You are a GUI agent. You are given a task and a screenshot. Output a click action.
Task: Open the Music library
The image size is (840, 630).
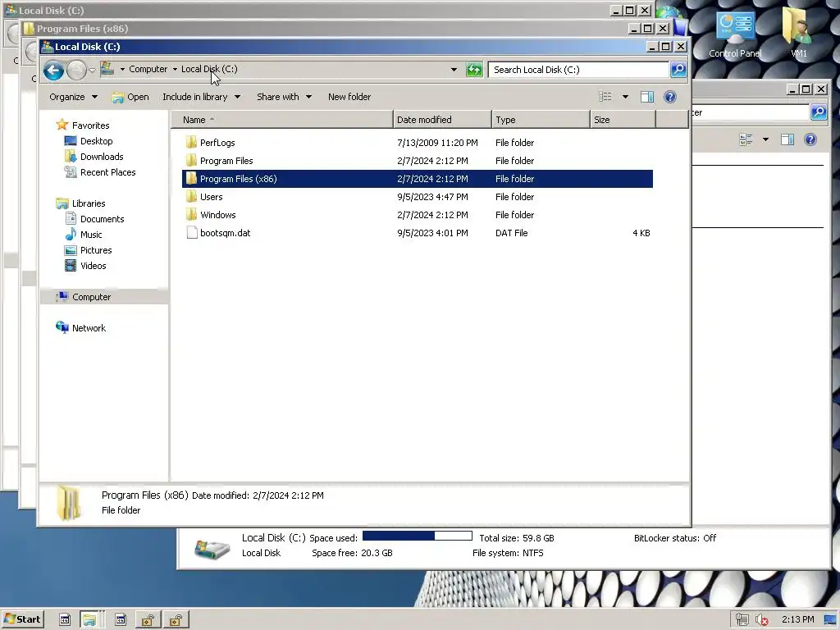pos(90,235)
